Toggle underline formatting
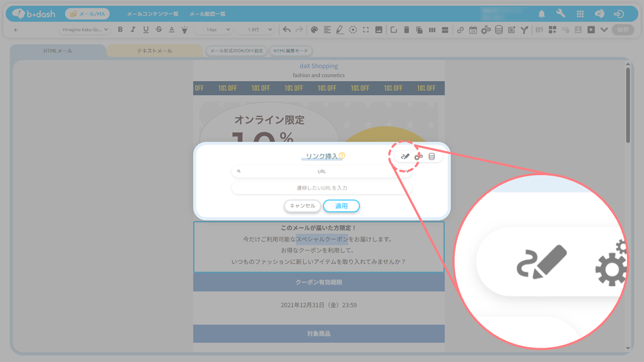This screenshot has height=362, width=644. coord(146,30)
